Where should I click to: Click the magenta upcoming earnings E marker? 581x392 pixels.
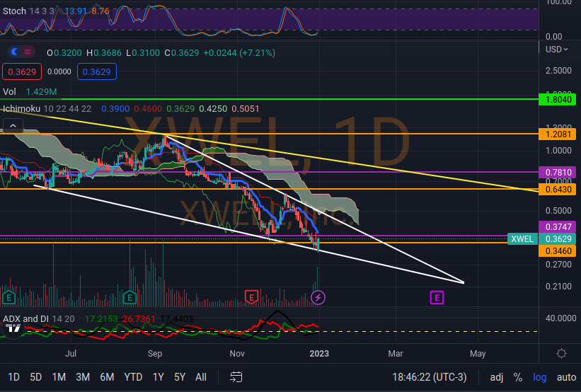click(x=437, y=297)
